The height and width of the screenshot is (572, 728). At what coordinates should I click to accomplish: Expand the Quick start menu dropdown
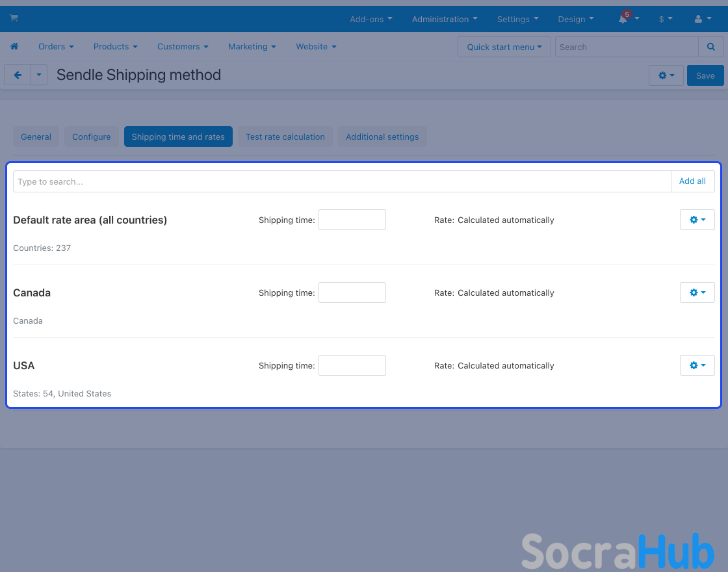tap(504, 47)
